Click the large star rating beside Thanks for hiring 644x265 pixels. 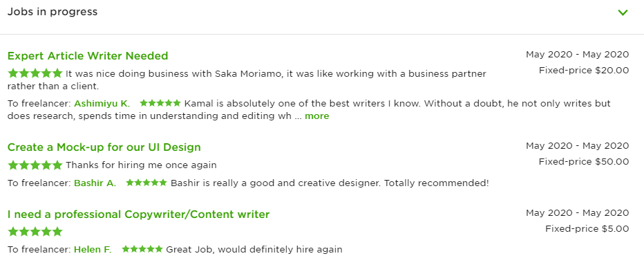(x=35, y=165)
